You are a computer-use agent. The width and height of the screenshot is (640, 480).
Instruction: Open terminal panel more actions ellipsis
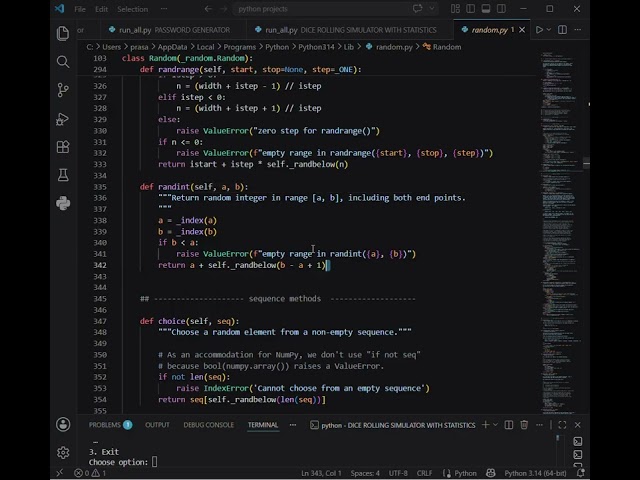[x=539, y=425]
